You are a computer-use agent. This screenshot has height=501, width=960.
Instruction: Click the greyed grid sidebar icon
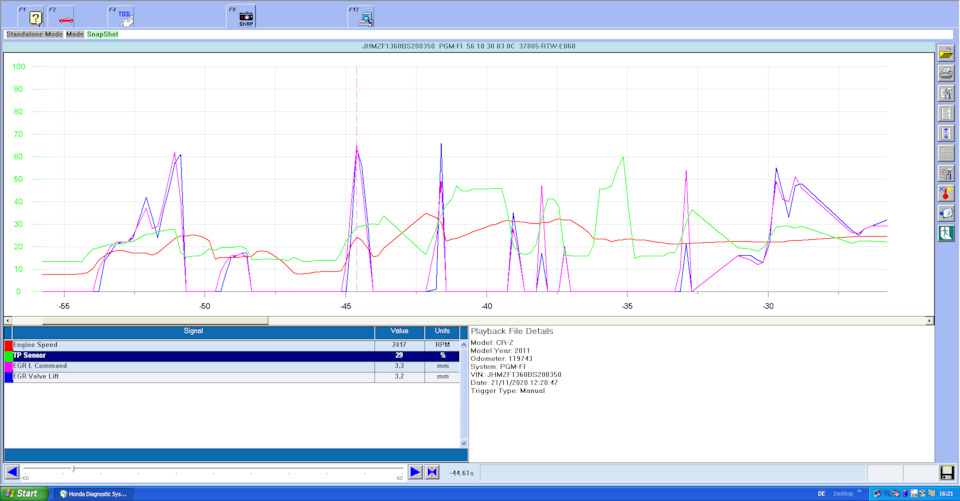click(x=946, y=153)
